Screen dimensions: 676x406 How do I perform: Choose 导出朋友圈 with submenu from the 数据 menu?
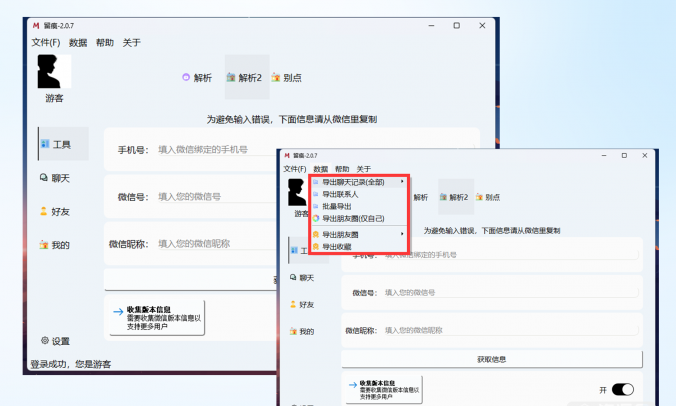(359, 234)
